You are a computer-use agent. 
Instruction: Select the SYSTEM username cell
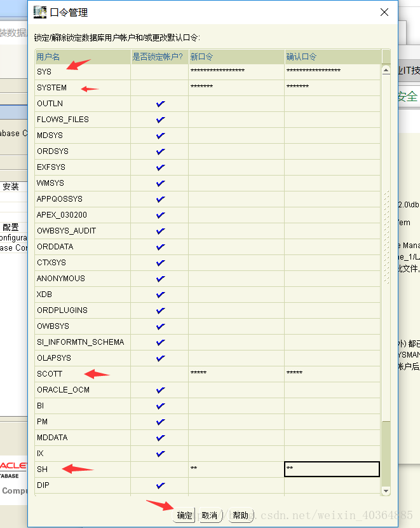pyautogui.click(x=83, y=88)
